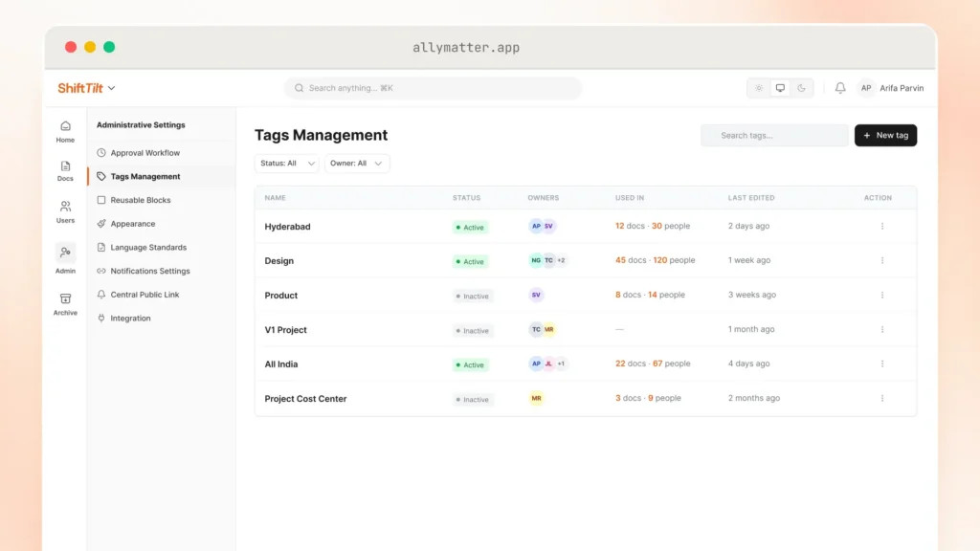The height and width of the screenshot is (551, 980).
Task: Open Approval Workflow settings
Action: pos(145,152)
